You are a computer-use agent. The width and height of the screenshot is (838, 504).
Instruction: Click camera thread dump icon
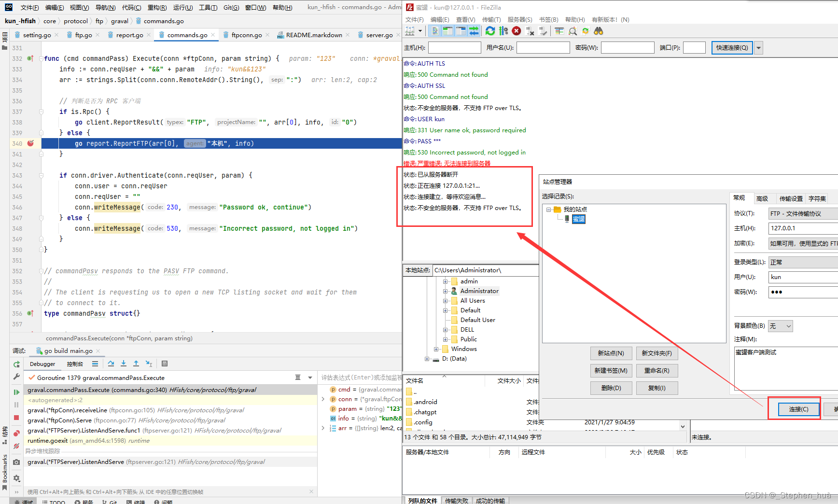point(16,462)
